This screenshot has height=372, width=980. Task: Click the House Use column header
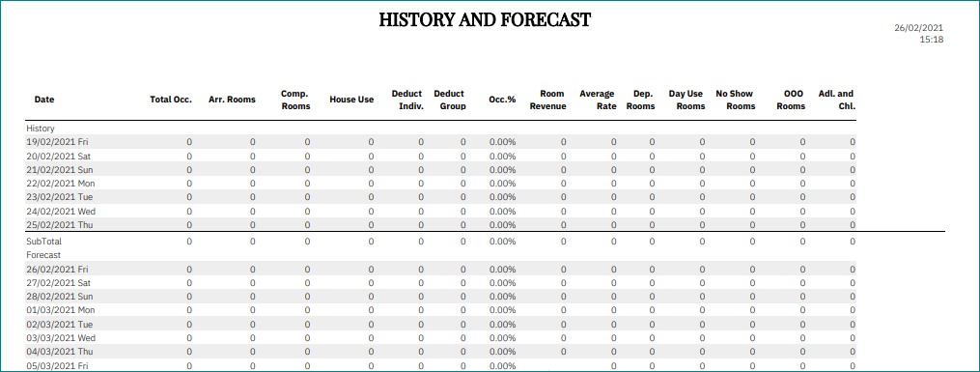[x=351, y=100]
